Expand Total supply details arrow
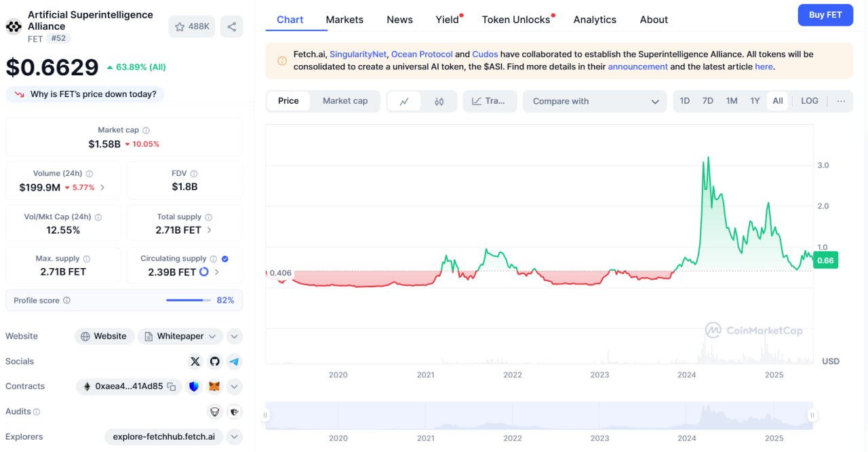The image size is (868, 452). coord(209,230)
